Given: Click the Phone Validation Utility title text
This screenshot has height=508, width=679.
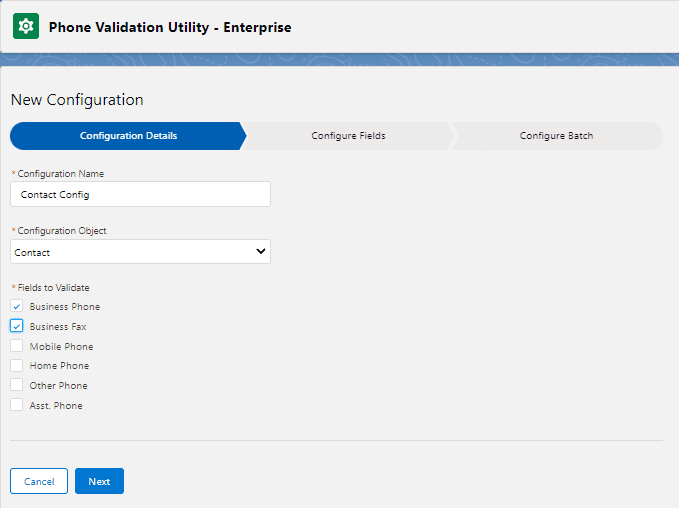Looking at the screenshot, I should (x=170, y=27).
